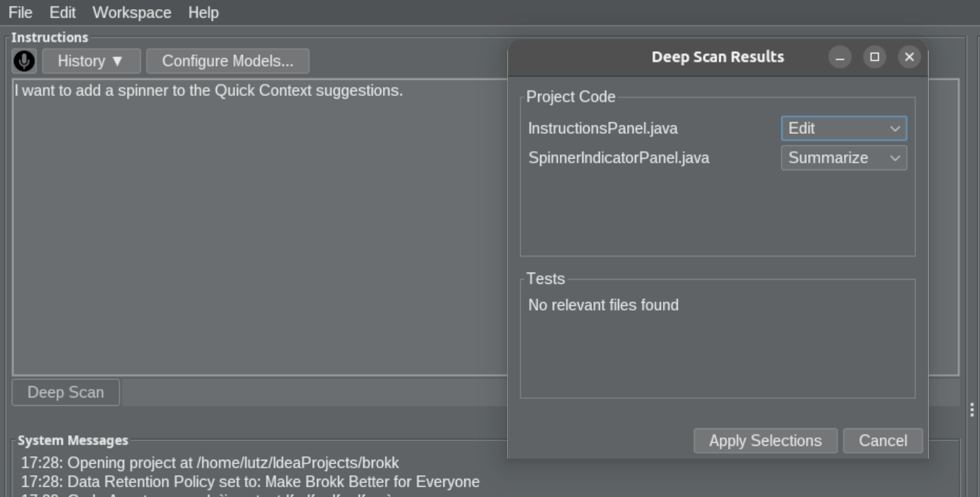
Task: Open the Summarize dropdown for SpinnerIndicatorPanel.java
Action: (843, 158)
